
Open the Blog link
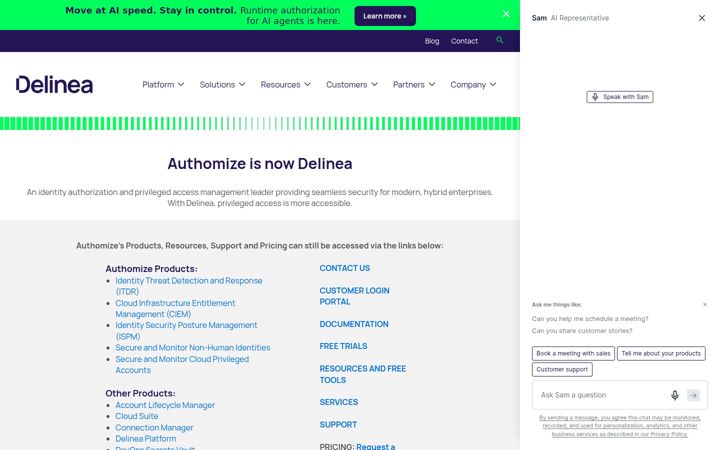pyautogui.click(x=432, y=41)
